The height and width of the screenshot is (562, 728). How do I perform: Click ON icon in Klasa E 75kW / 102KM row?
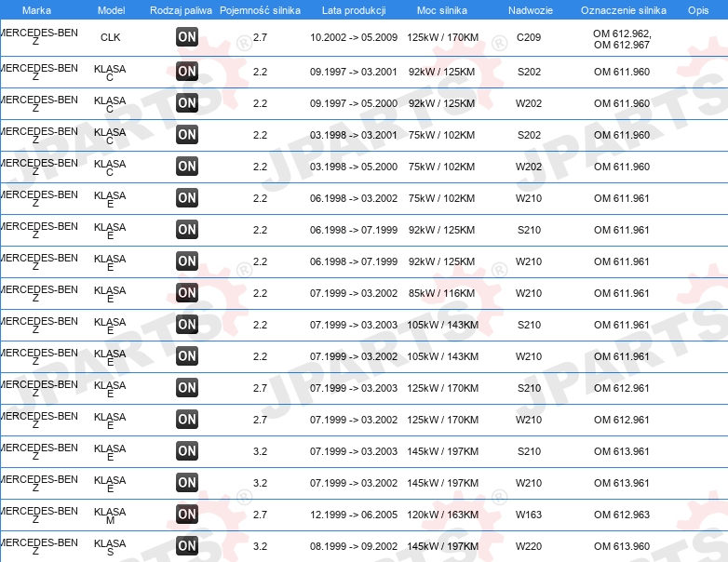tap(187, 197)
